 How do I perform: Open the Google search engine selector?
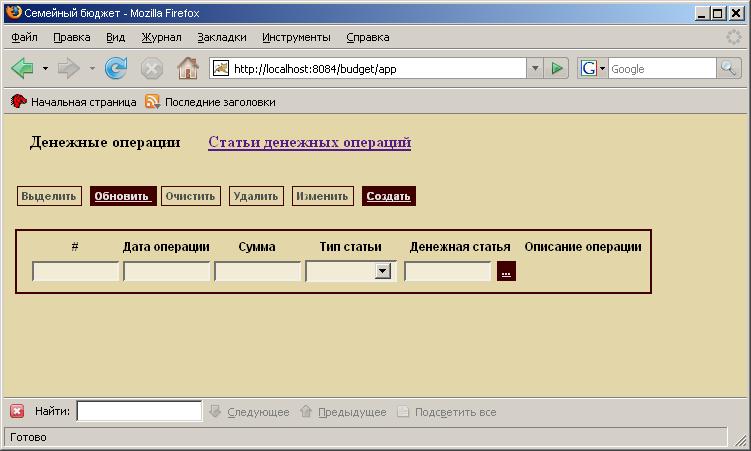592,68
